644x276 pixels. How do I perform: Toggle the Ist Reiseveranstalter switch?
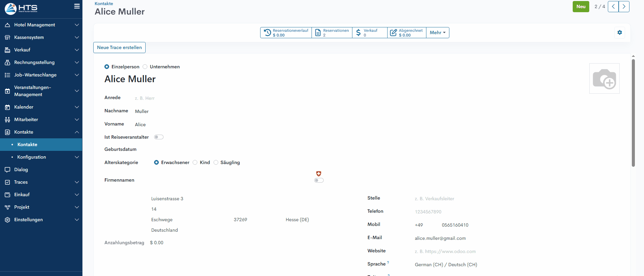click(x=158, y=137)
